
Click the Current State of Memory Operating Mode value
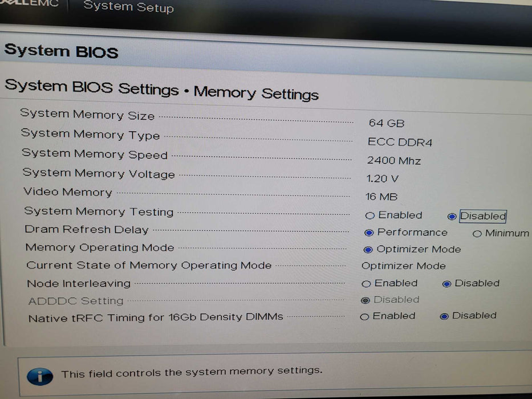(404, 266)
